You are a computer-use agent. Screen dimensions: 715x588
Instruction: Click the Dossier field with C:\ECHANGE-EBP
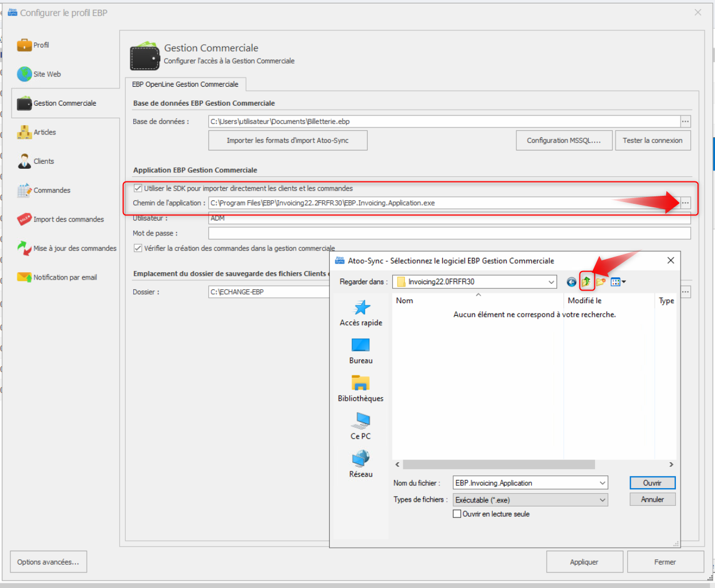pyautogui.click(x=269, y=292)
